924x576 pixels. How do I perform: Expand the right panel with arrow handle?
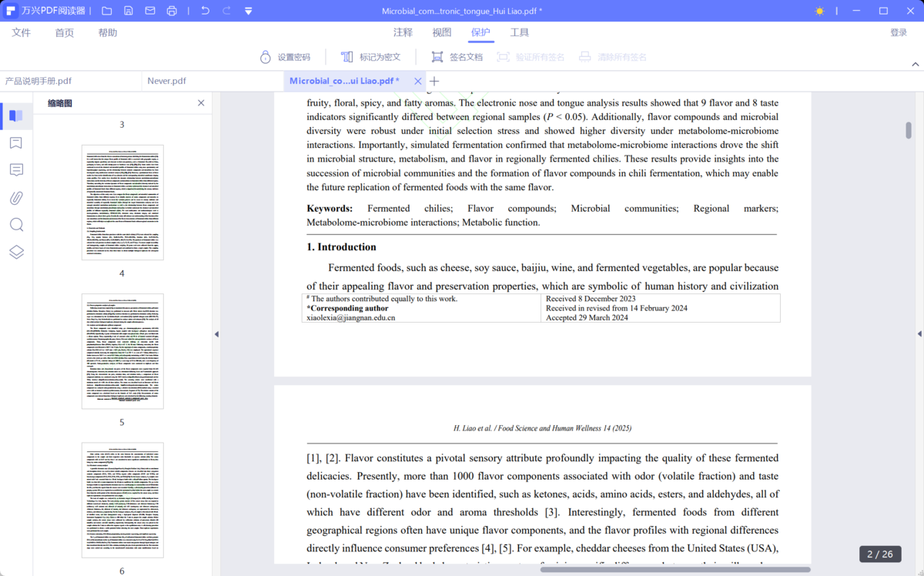point(919,333)
